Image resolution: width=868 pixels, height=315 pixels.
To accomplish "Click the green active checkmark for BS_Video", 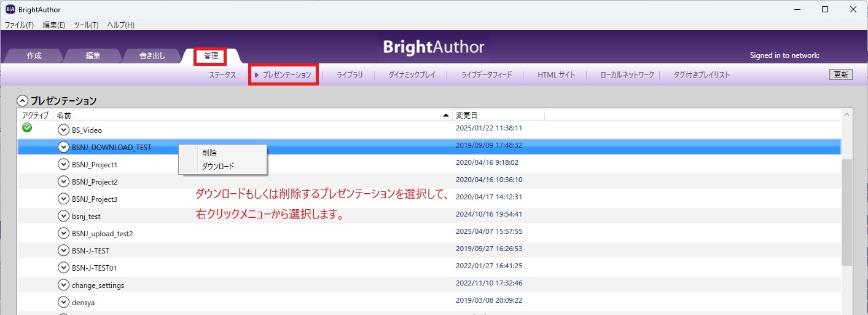I will (x=27, y=128).
